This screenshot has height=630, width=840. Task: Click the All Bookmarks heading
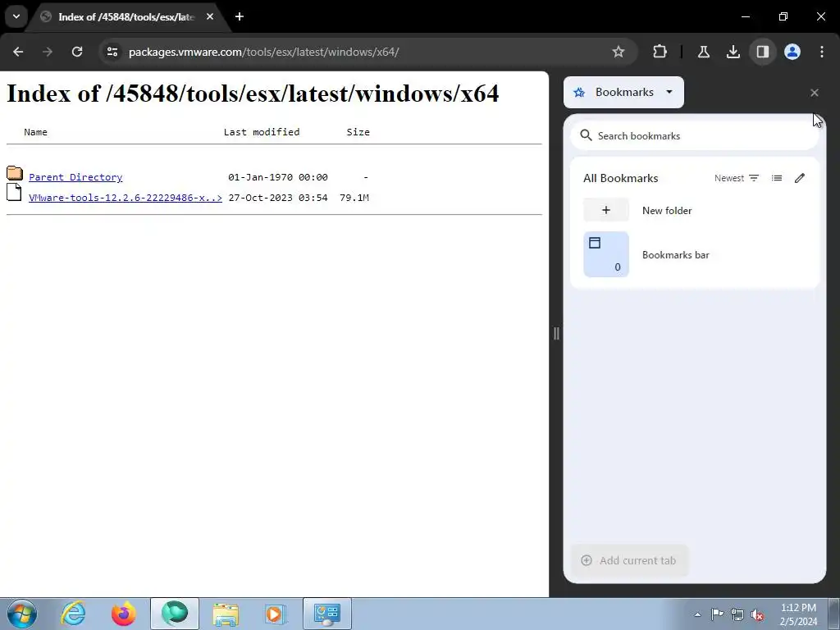(620, 178)
